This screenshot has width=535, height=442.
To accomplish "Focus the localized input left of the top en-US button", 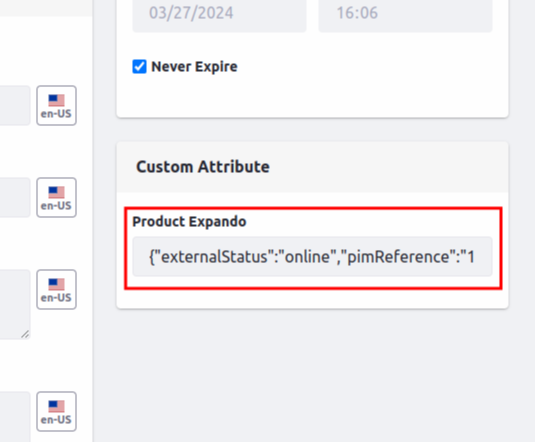I will tap(15, 105).
